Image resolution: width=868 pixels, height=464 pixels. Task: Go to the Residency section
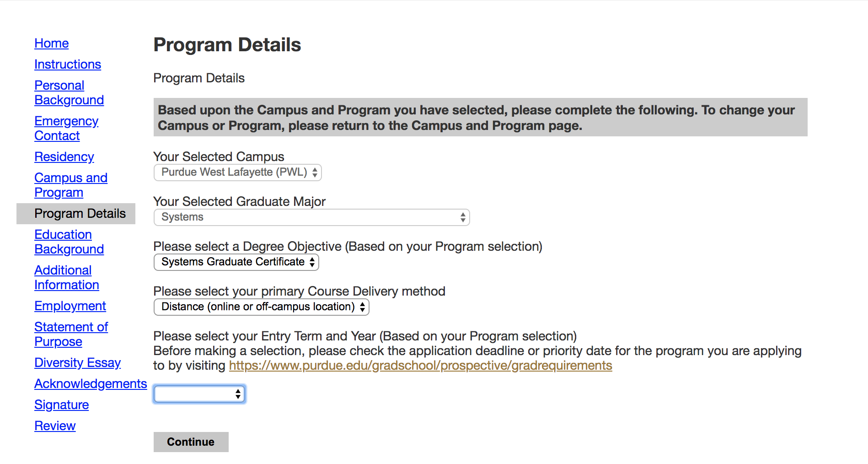64,157
